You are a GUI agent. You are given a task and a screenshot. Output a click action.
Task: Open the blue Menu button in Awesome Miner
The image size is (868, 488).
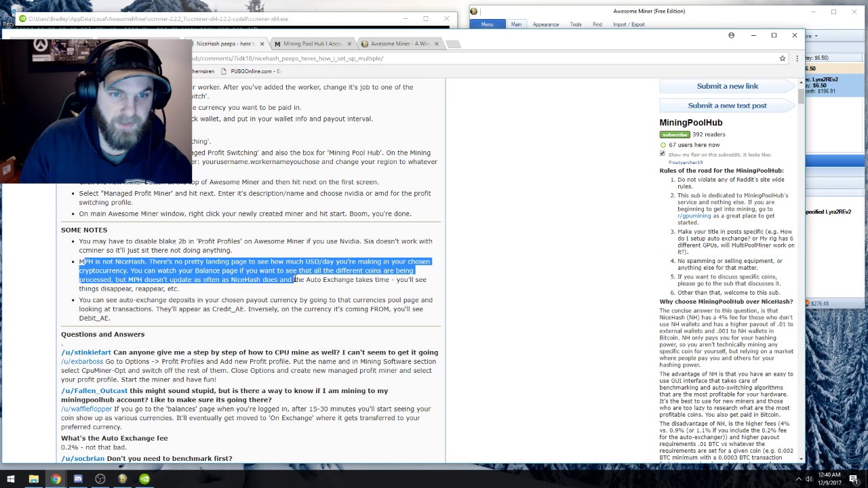pos(487,24)
